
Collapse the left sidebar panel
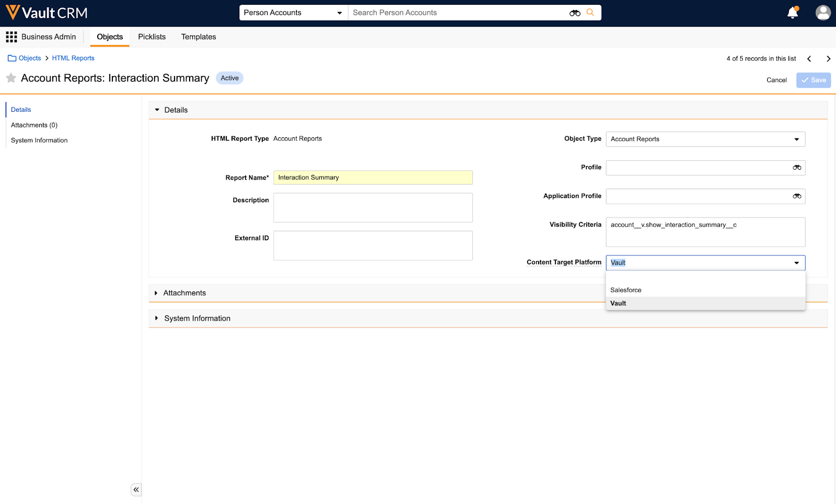point(136,490)
